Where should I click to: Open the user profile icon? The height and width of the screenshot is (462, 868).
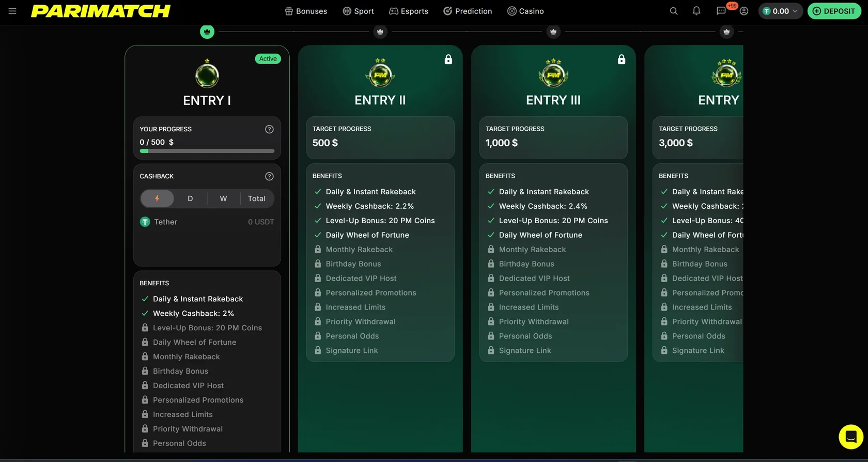(x=744, y=11)
